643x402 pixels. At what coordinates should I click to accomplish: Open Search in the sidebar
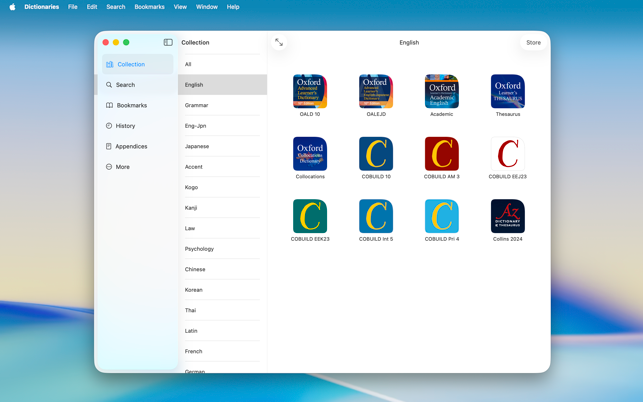(137, 85)
